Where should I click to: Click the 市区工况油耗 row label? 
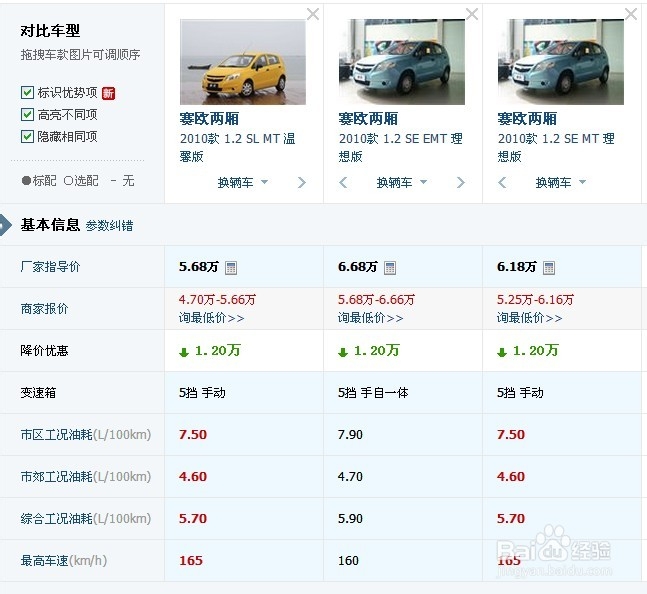click(x=86, y=434)
